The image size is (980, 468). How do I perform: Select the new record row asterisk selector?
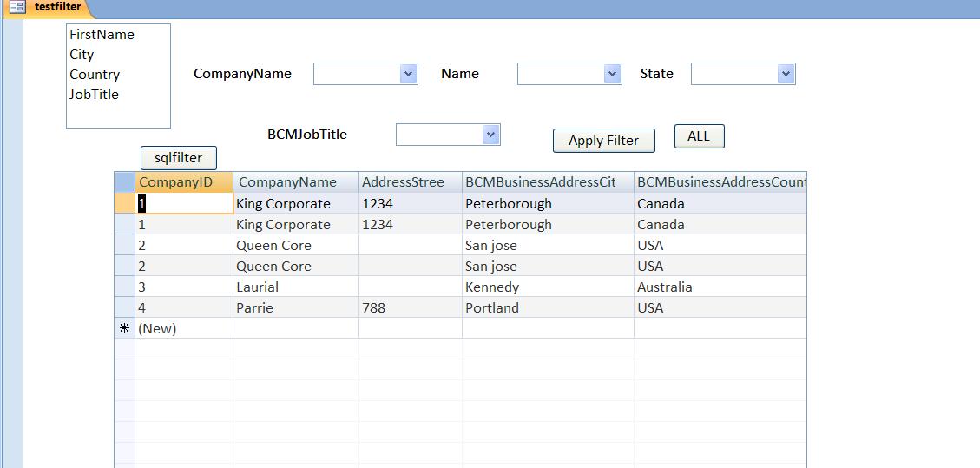point(125,328)
